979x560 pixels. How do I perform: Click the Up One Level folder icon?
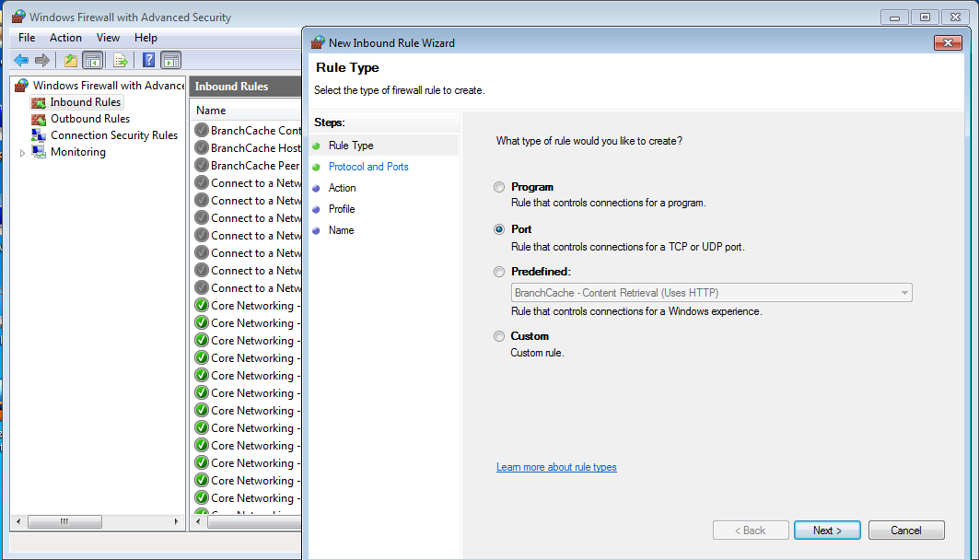point(71,61)
